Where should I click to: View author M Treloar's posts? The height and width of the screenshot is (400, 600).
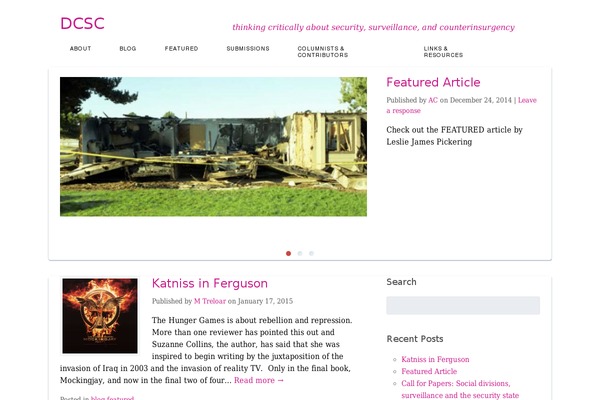pos(210,301)
